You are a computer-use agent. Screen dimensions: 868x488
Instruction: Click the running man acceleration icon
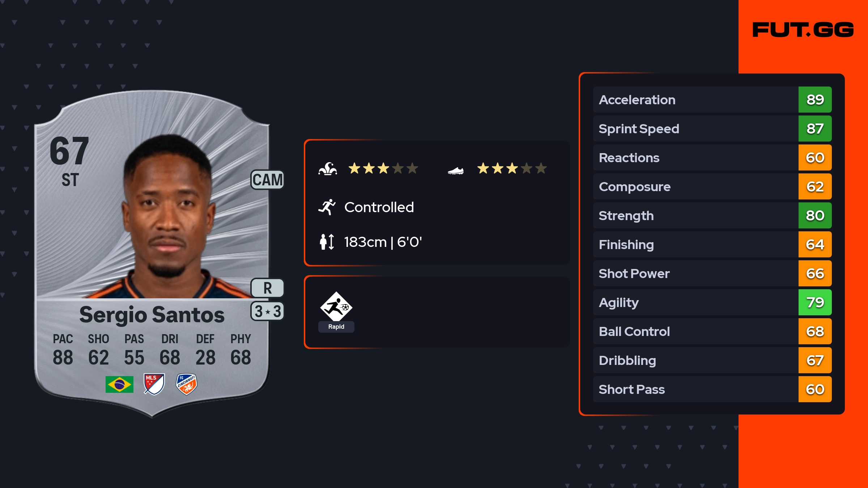[327, 207]
